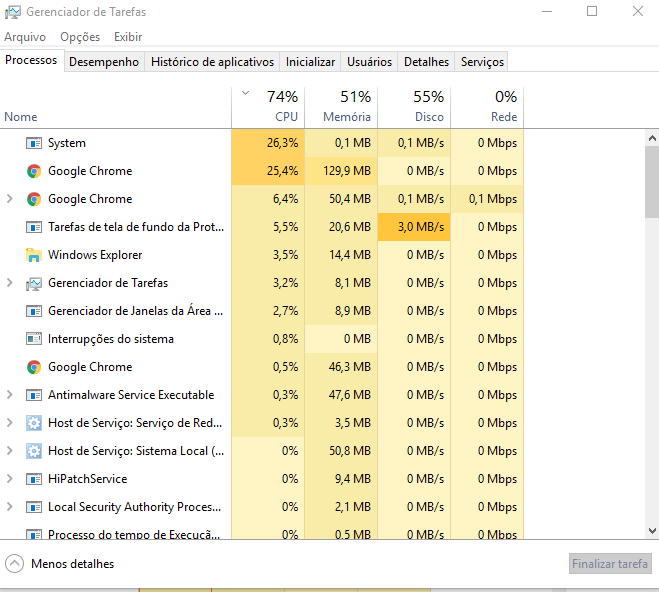Click the Gerenciador de Tarefas row icon

pyautogui.click(x=34, y=284)
